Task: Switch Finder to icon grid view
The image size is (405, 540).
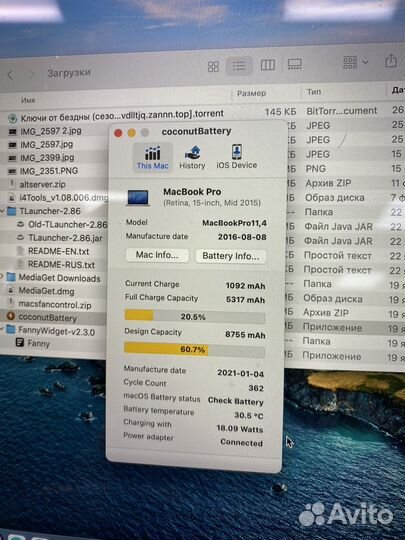Action: 213,66
